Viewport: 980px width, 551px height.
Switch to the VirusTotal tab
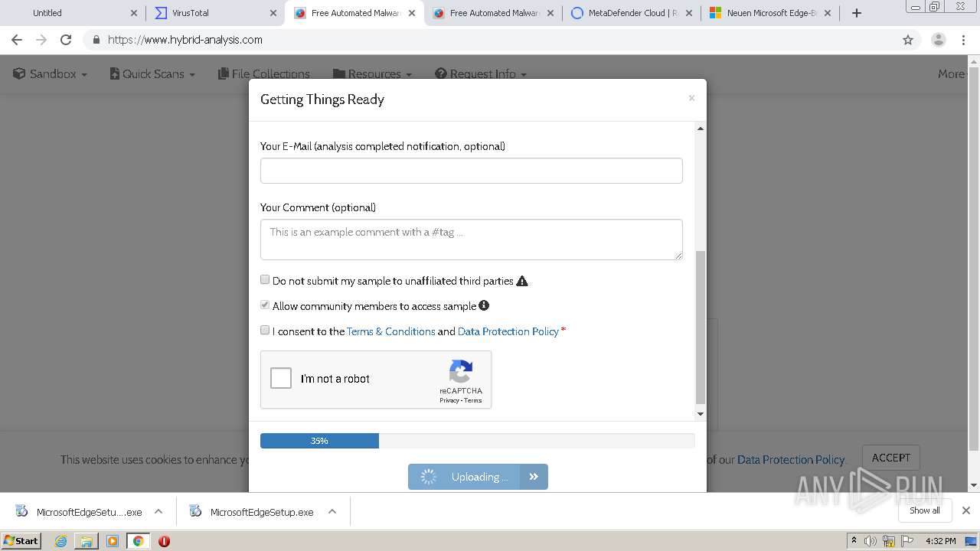coord(214,13)
